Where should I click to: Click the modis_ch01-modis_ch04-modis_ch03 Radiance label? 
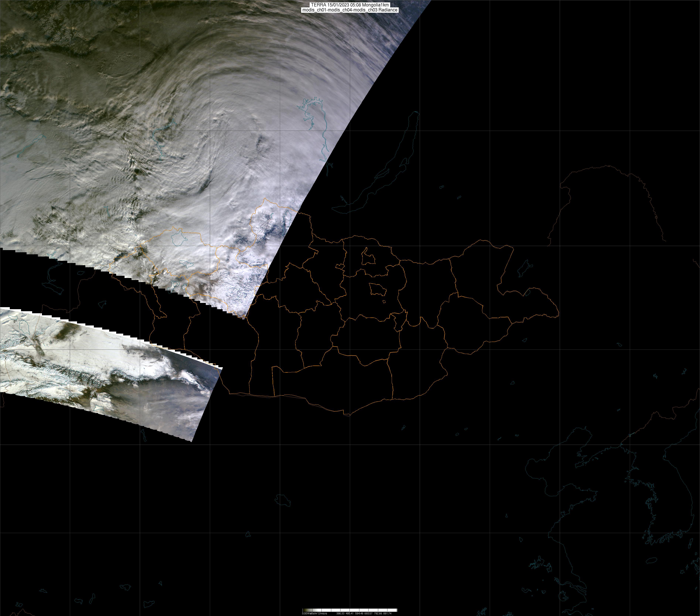[350, 10]
